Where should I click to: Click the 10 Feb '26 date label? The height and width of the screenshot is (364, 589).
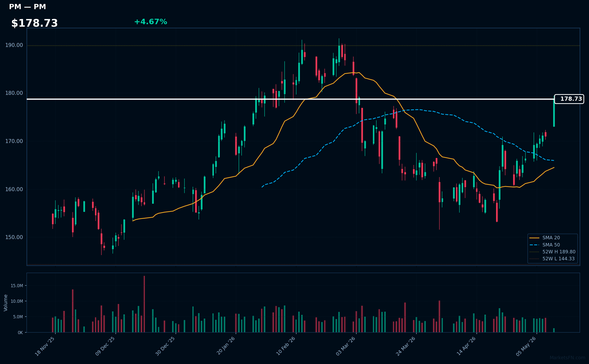[x=286, y=346]
